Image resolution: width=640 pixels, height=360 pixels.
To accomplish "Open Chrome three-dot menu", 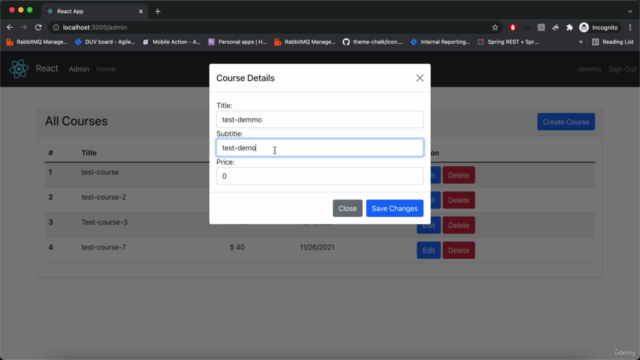I will click(630, 27).
